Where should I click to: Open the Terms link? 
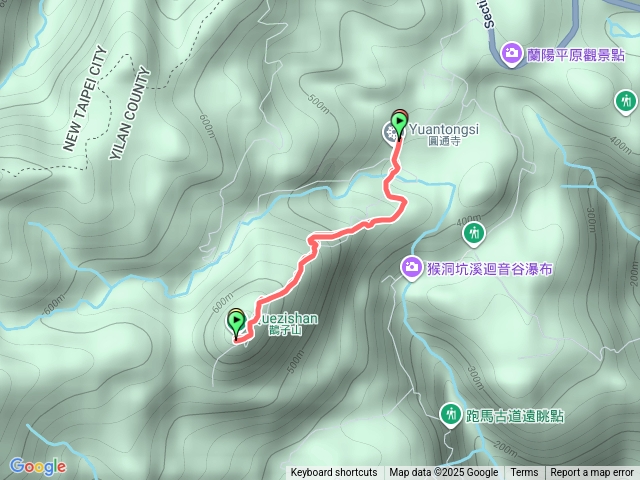524,473
